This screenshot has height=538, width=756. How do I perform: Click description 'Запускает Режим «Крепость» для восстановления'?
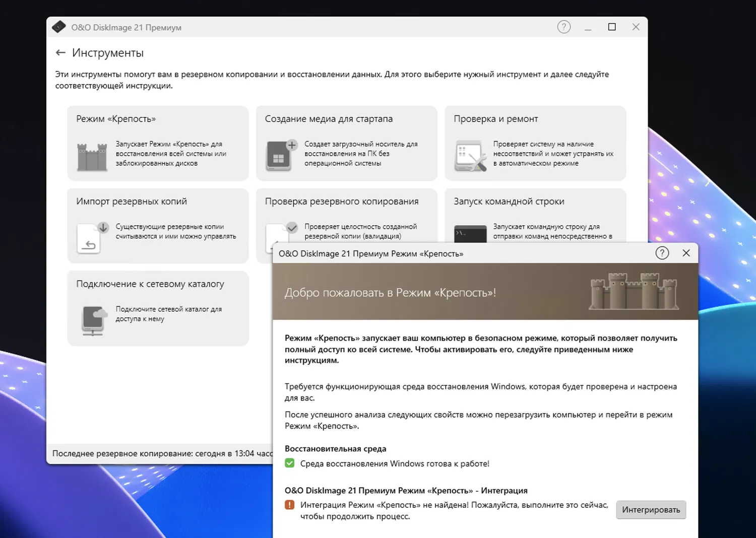coord(171,154)
